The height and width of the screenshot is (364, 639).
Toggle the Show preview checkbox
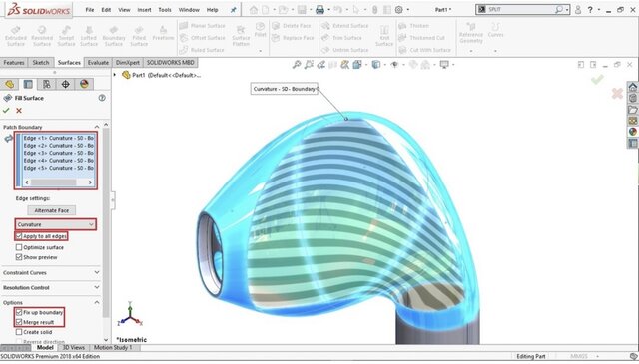point(19,257)
